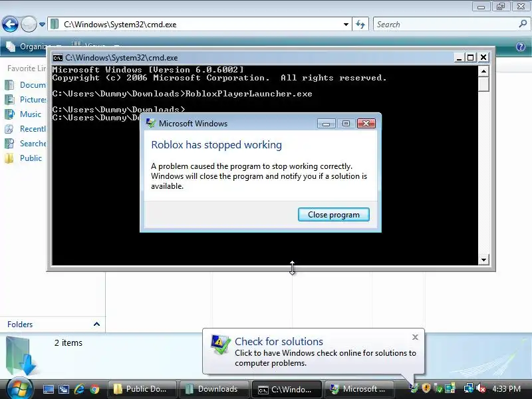Click the muted volume tray icon

481,388
